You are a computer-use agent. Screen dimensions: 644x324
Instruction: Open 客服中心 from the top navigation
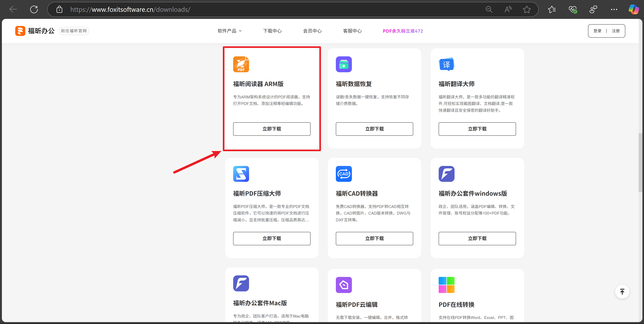pos(352,31)
